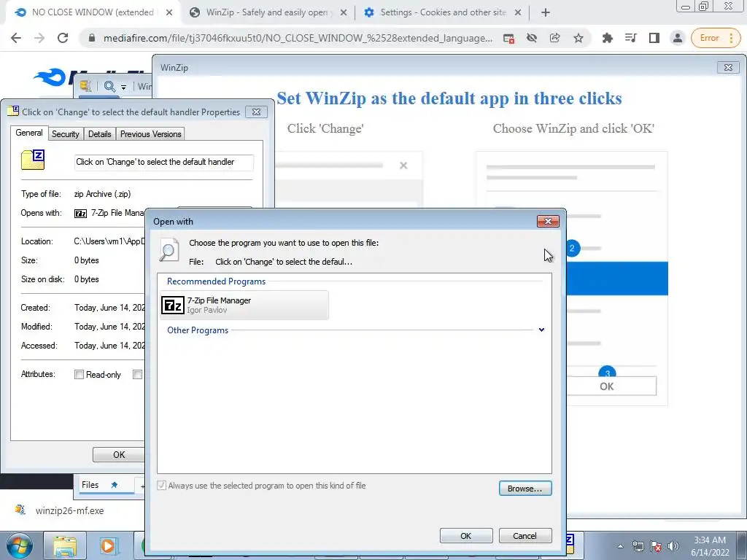This screenshot has width=747, height=560.
Task: Open the Windows Start menu
Action: click(x=20, y=545)
